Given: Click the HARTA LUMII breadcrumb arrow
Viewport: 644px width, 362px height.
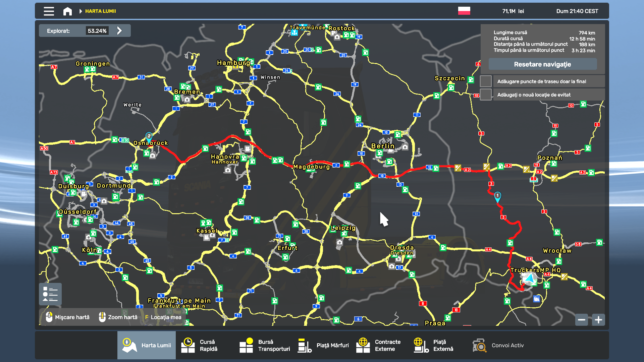Looking at the screenshot, I should [x=80, y=11].
